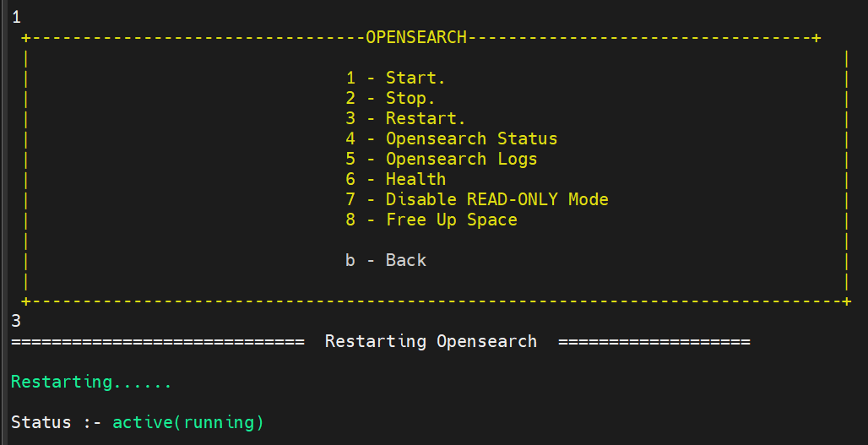Viewport: 868px width, 445px height.
Task: Click the typed input '3' below the menu
Action: (x=16, y=321)
